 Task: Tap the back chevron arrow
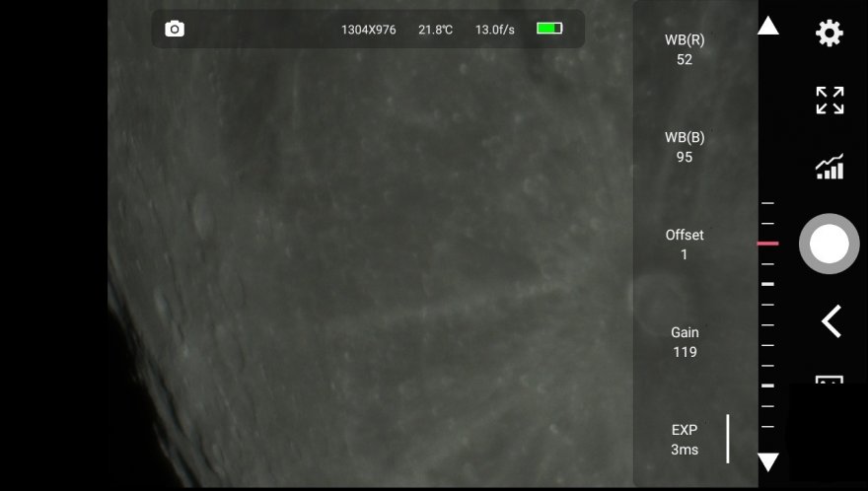[x=831, y=321]
